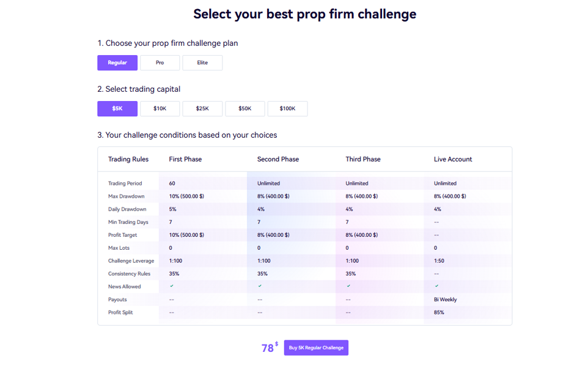The height and width of the screenshot is (377, 588).
Task: Click the Second Phase column header
Action: [278, 159]
